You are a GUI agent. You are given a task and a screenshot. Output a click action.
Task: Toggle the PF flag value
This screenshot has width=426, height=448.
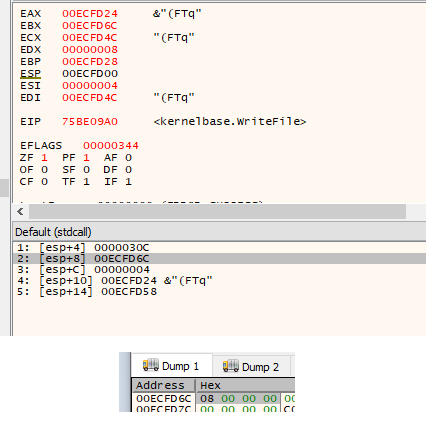coord(86,158)
